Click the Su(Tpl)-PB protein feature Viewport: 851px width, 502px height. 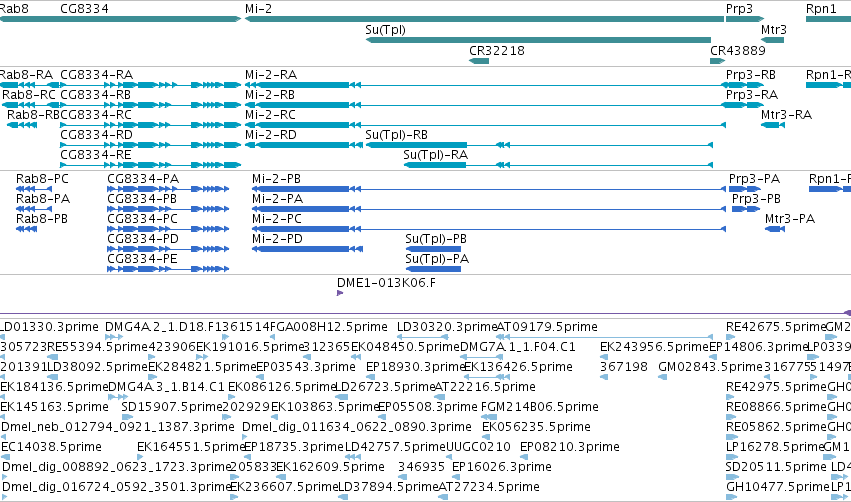(433, 249)
